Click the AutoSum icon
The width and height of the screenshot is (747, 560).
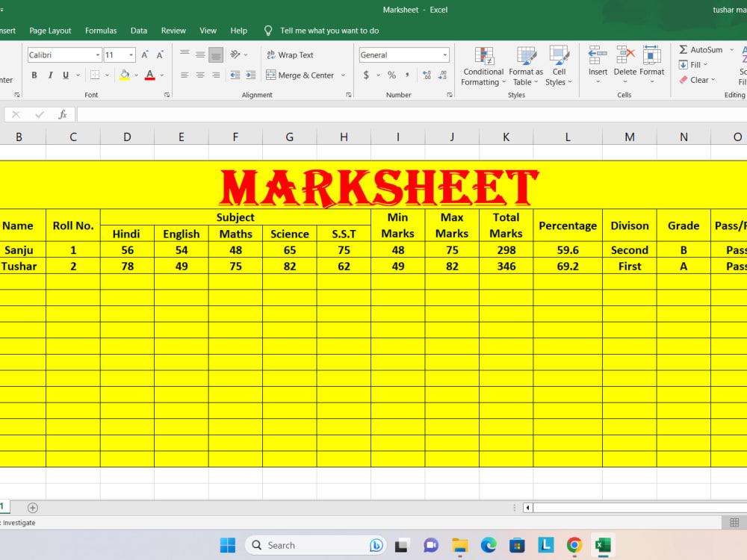(684, 49)
